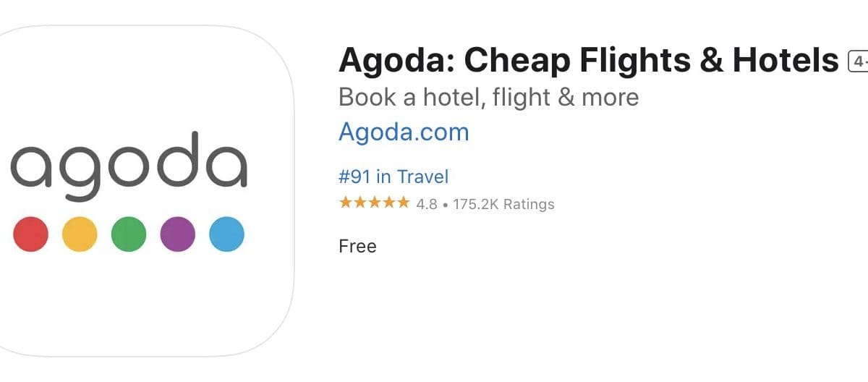The width and height of the screenshot is (868, 382).
Task: Click the 4+ age rating badge
Action: pos(859,62)
